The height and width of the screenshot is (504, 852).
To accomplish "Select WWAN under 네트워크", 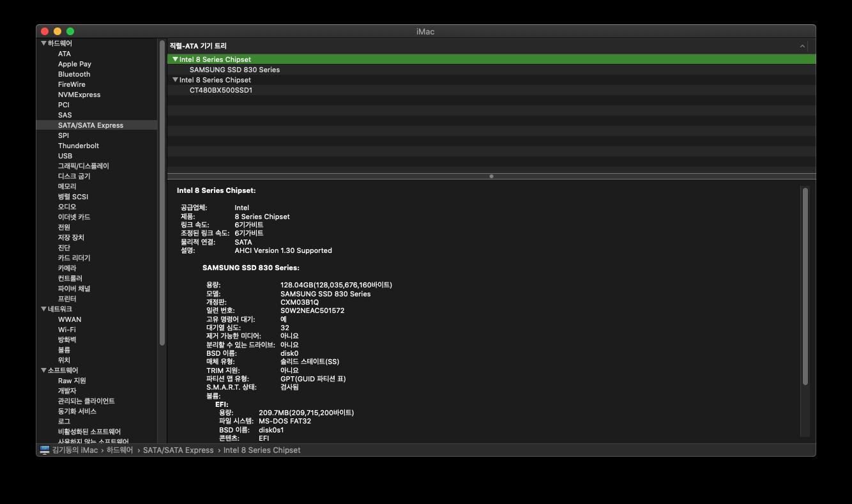I will (x=70, y=319).
